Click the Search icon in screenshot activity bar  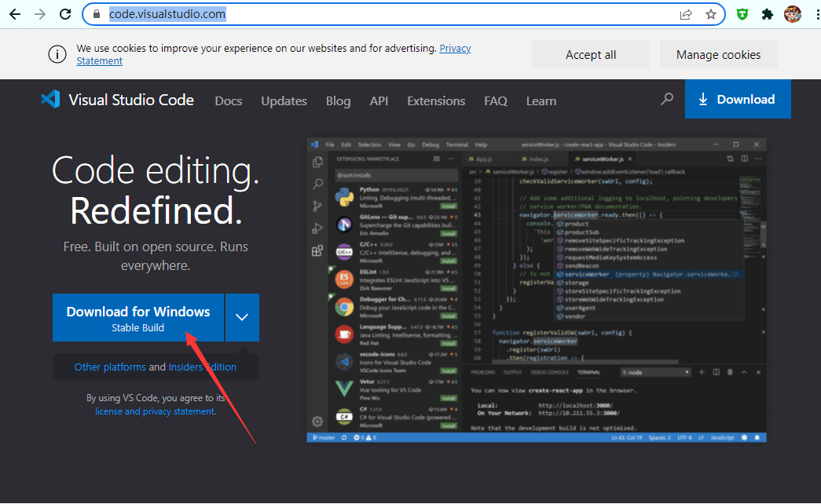(317, 184)
